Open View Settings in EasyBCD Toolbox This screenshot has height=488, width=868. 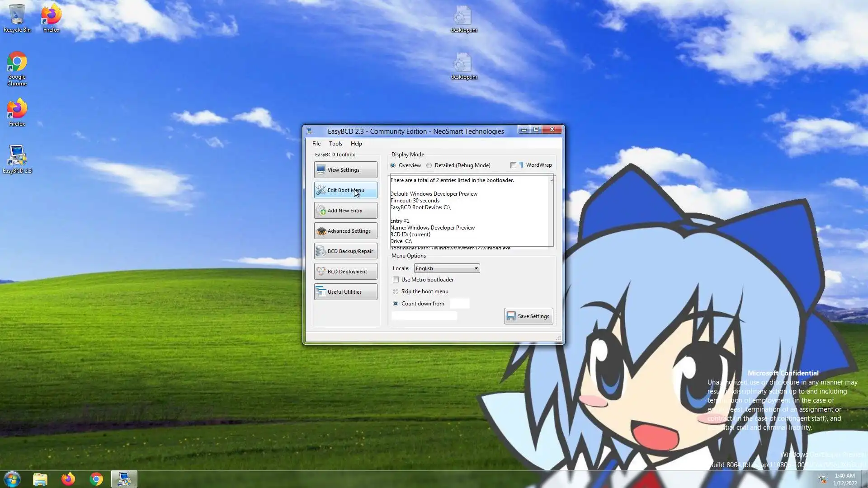click(345, 170)
